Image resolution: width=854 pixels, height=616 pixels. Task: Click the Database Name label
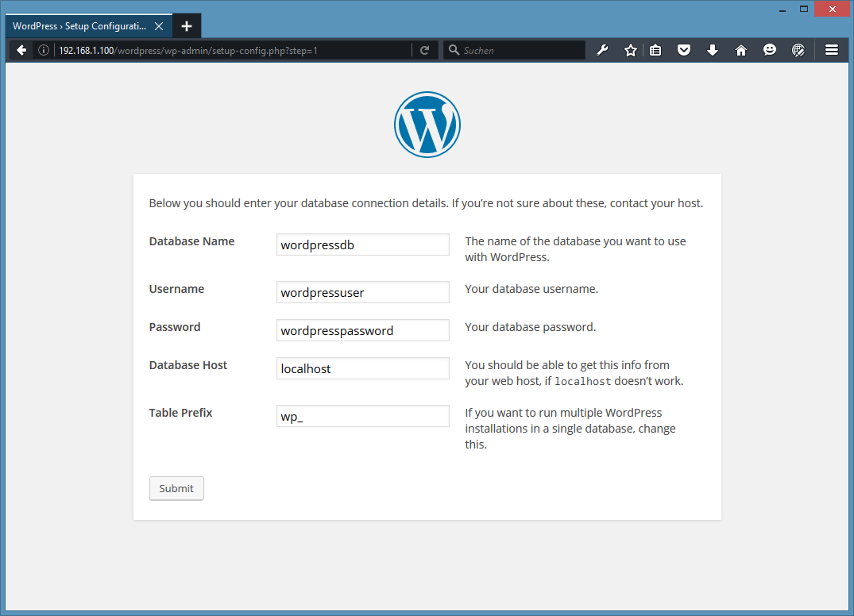coord(191,241)
